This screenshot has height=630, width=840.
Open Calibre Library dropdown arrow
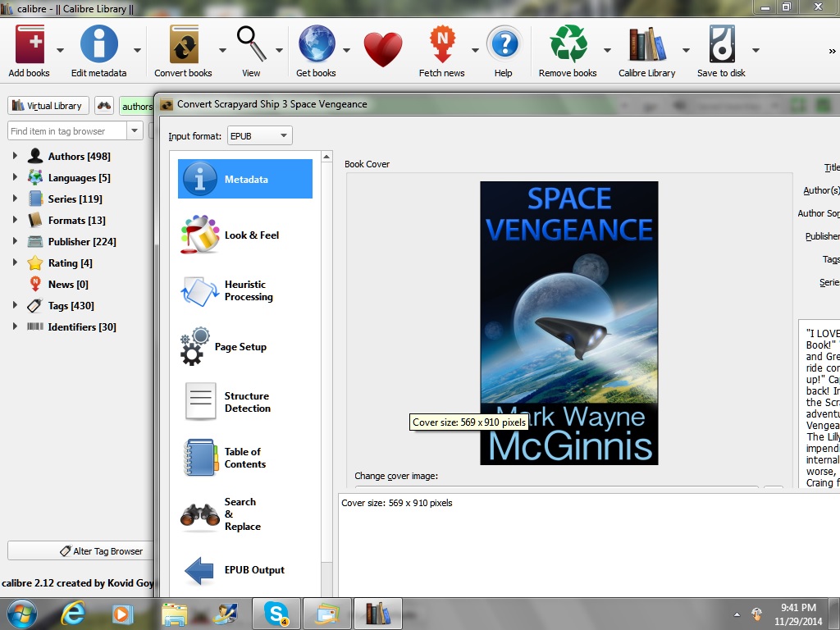pyautogui.click(x=686, y=50)
